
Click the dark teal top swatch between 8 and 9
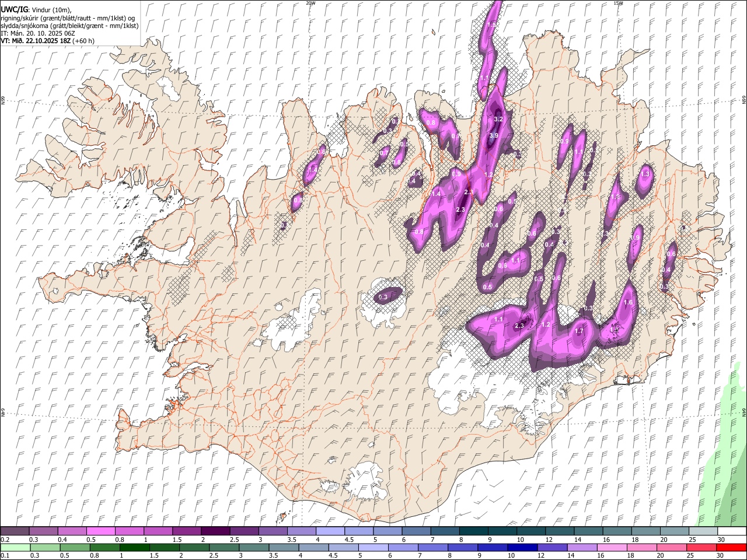coord(474,531)
